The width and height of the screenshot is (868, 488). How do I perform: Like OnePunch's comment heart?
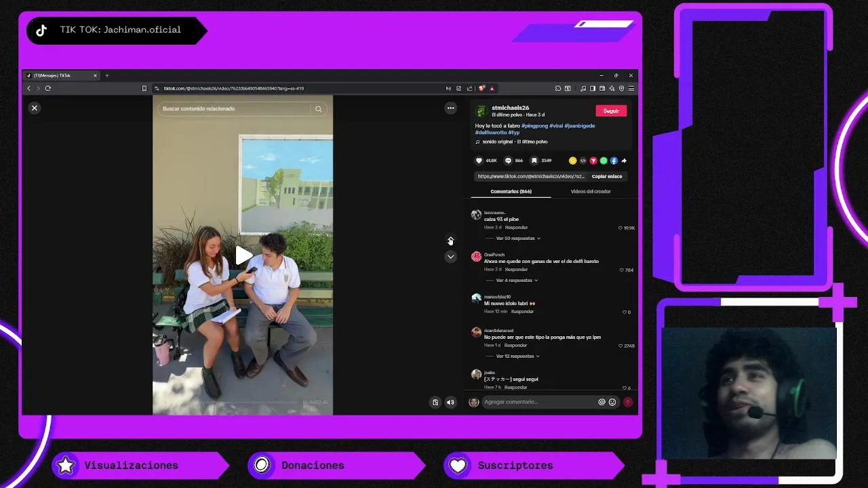click(x=622, y=270)
